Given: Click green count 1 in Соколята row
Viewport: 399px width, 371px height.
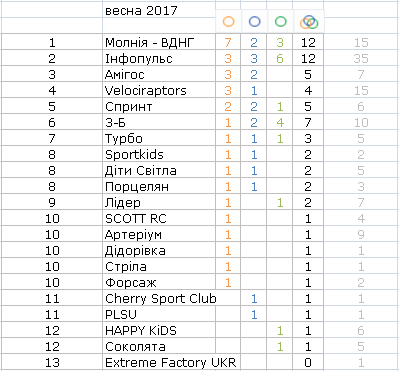Looking at the screenshot, I should click(x=280, y=346).
